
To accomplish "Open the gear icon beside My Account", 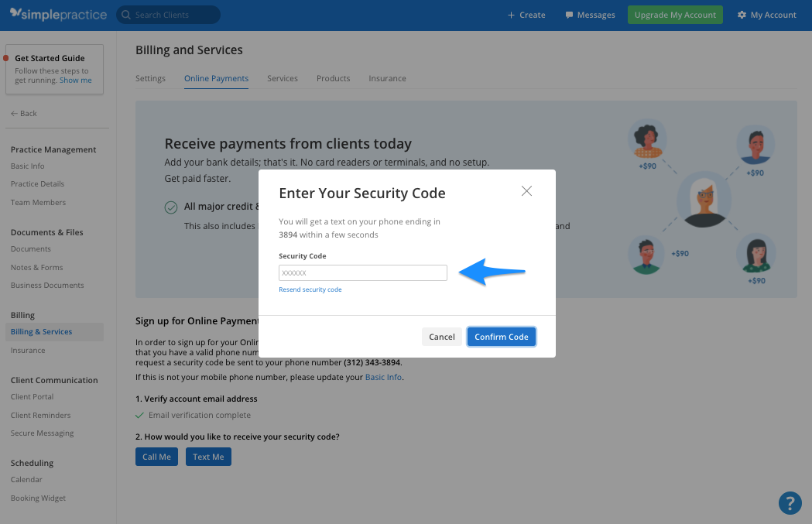I will click(741, 14).
